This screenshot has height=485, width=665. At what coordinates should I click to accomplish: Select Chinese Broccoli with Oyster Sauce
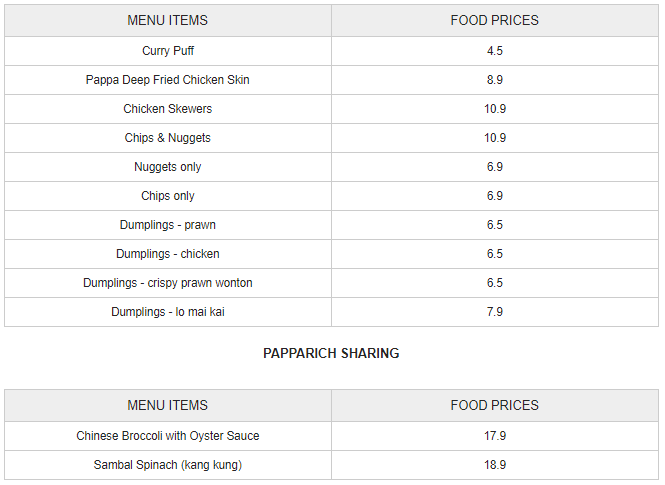point(168,436)
